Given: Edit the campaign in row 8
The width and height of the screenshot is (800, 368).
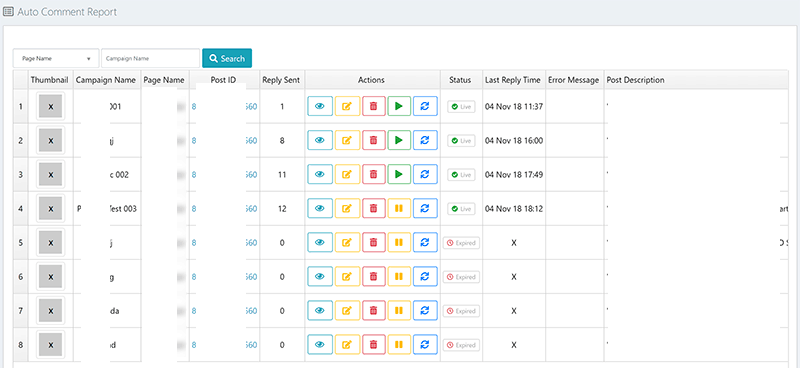Looking at the screenshot, I should click(347, 345).
